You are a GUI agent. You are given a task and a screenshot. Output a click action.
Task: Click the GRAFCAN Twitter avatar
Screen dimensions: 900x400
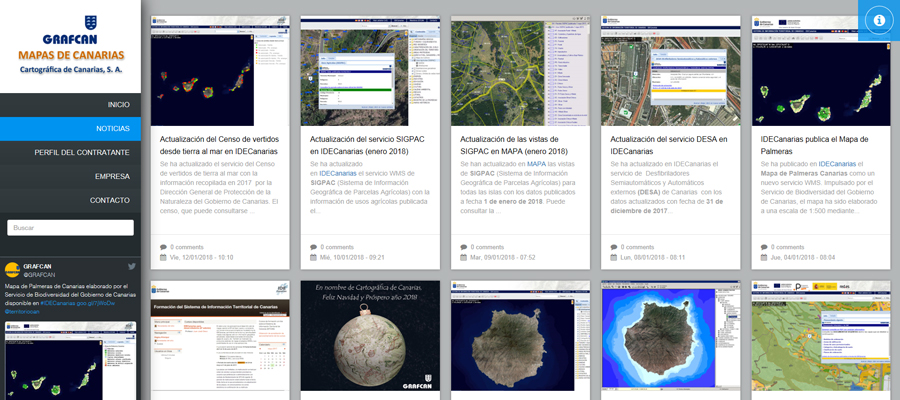pos(13,270)
